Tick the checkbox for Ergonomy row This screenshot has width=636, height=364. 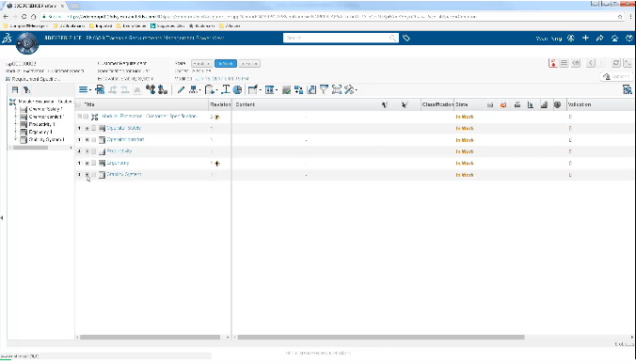[x=93, y=163]
